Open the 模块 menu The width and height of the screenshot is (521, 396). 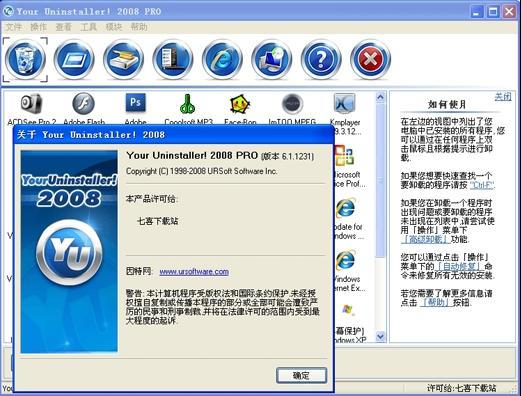pos(114,27)
